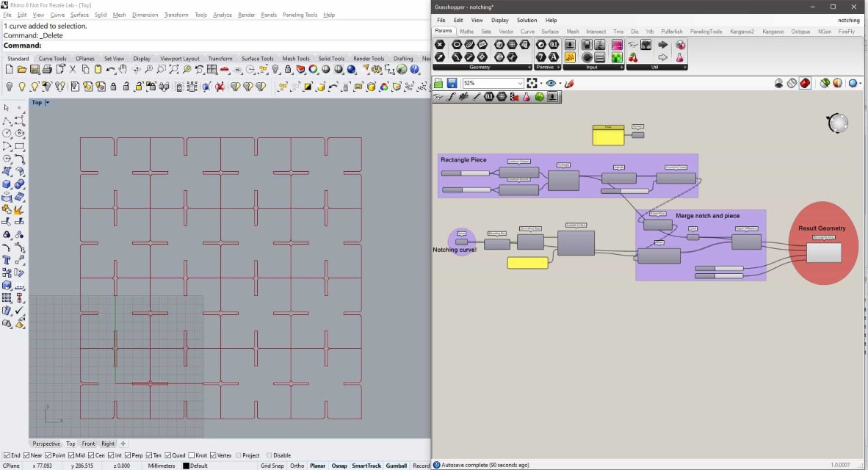The height and width of the screenshot is (470, 868).
Task: Open the Grasshopper preview eye dropdown arrow
Action: click(560, 84)
